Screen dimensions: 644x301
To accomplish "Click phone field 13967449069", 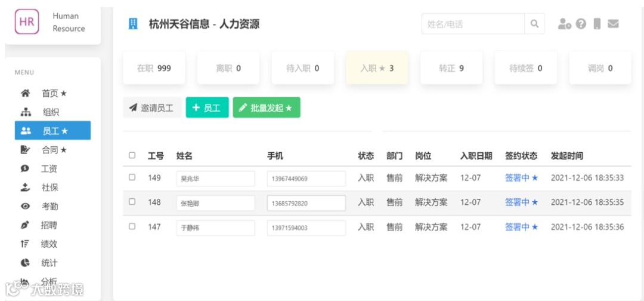I will (306, 179).
